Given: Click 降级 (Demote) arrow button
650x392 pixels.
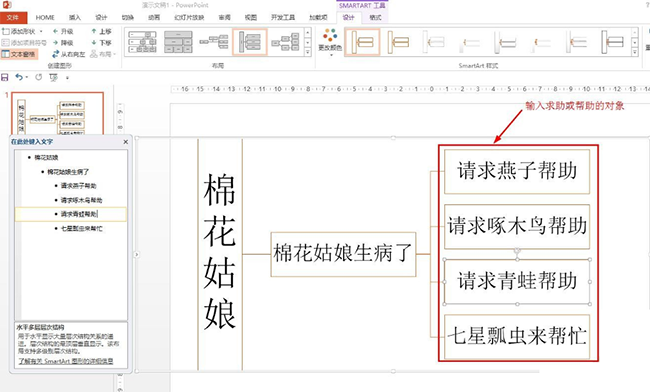Looking at the screenshot, I should pyautogui.click(x=63, y=43).
